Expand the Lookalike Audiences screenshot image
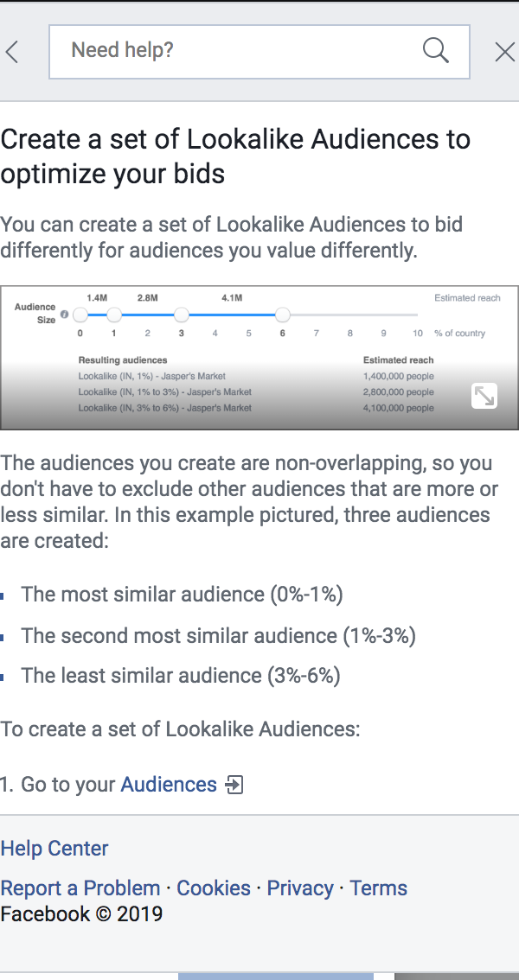The height and width of the screenshot is (980, 519). tap(484, 396)
